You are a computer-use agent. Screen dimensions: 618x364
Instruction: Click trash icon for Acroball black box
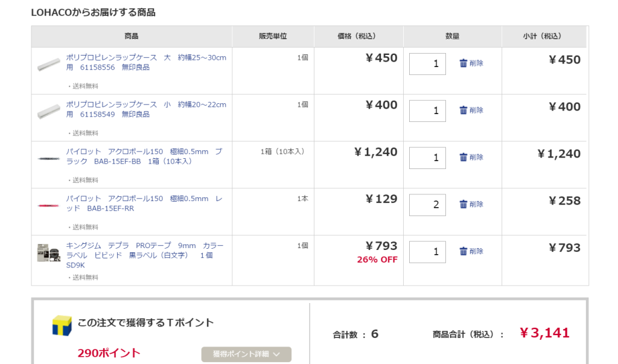point(471,158)
